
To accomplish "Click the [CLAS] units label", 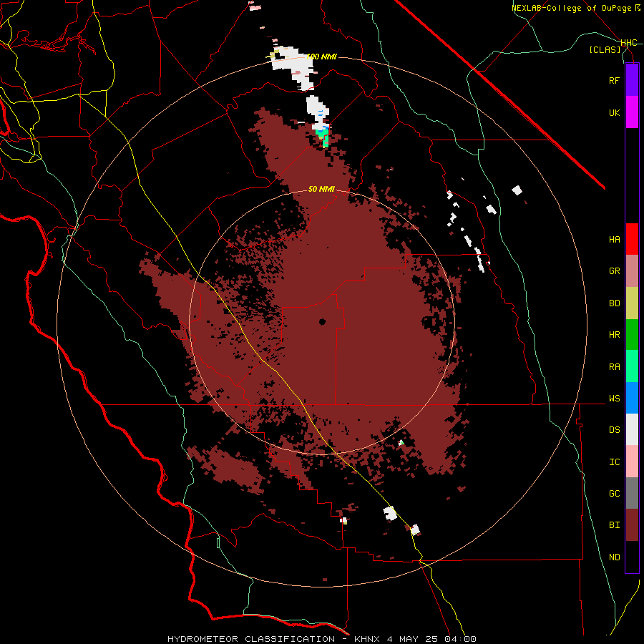I will (605, 49).
